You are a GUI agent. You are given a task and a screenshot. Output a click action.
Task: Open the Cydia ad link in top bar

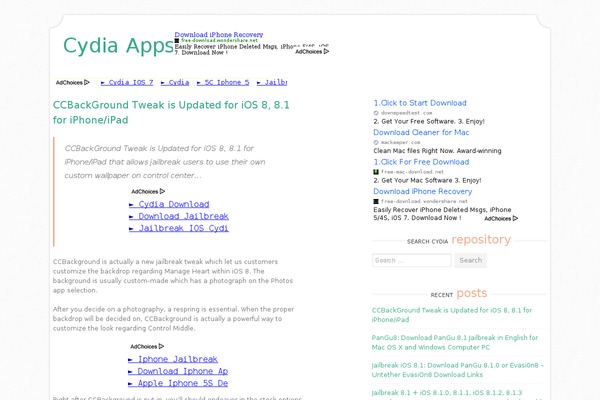tap(175, 82)
